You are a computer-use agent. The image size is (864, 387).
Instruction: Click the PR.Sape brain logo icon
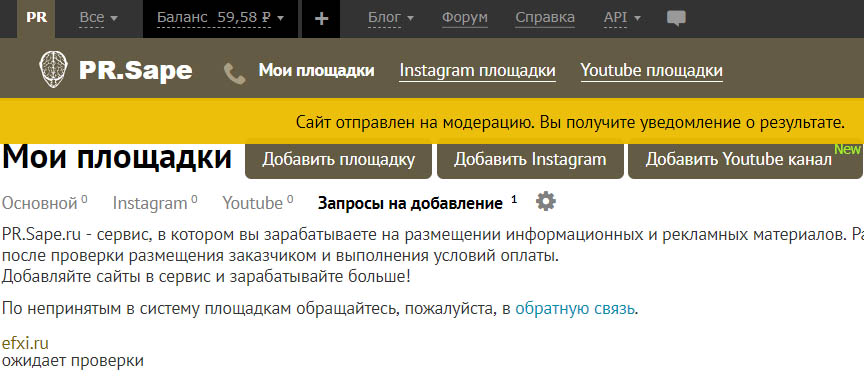tap(53, 69)
